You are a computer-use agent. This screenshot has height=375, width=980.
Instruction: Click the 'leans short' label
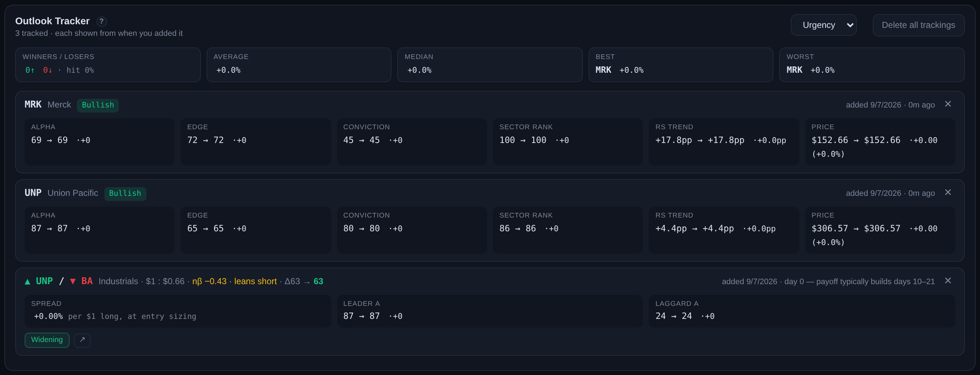click(255, 282)
